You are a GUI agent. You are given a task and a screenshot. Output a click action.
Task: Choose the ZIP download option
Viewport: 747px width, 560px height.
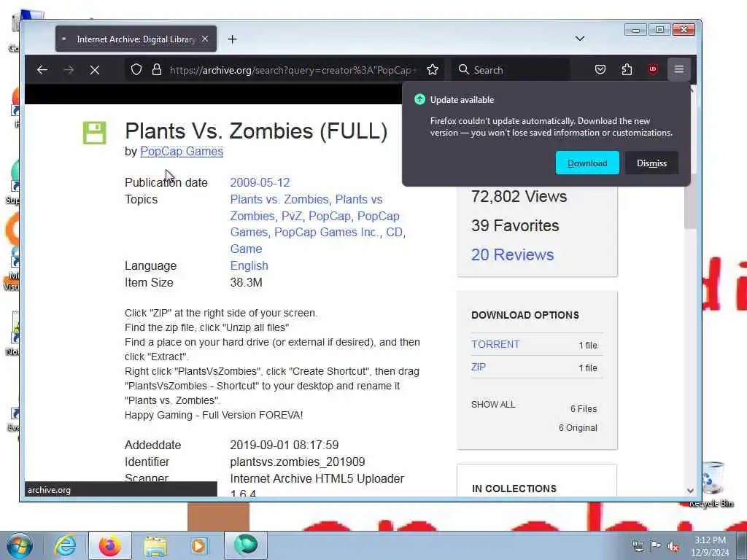[x=479, y=367]
